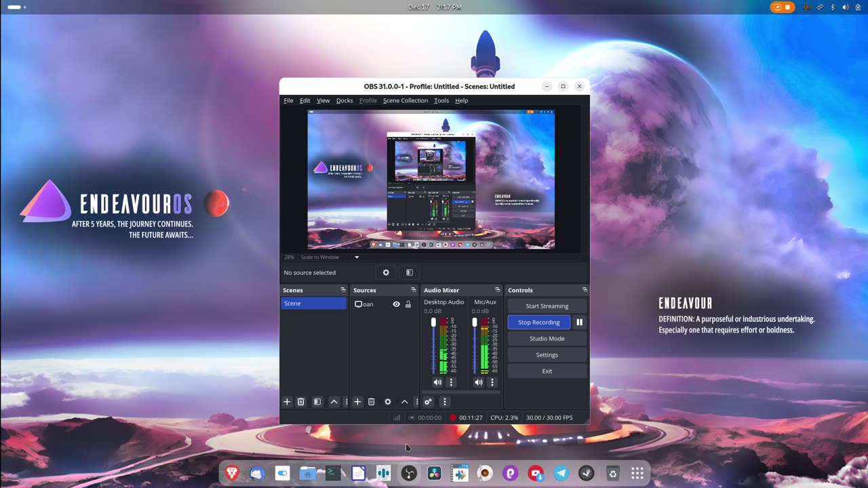Open DaVinci Resolve from the dock

434,473
